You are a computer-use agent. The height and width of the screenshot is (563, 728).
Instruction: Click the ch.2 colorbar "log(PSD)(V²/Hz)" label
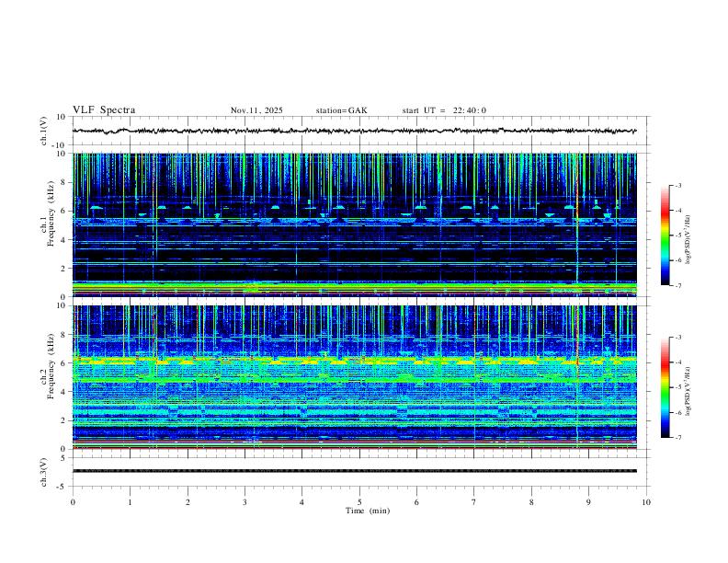coord(688,391)
